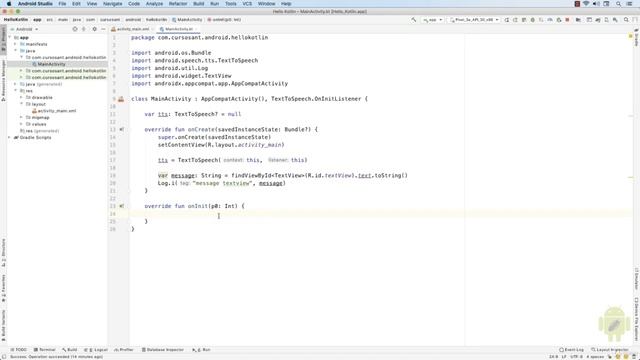This screenshot has height=360, width=640.
Task: Open the TODO tool window
Action: [x=19, y=350]
